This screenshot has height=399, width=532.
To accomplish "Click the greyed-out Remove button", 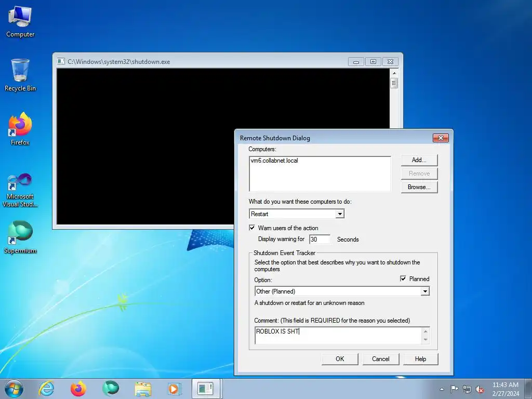I will click(x=419, y=174).
